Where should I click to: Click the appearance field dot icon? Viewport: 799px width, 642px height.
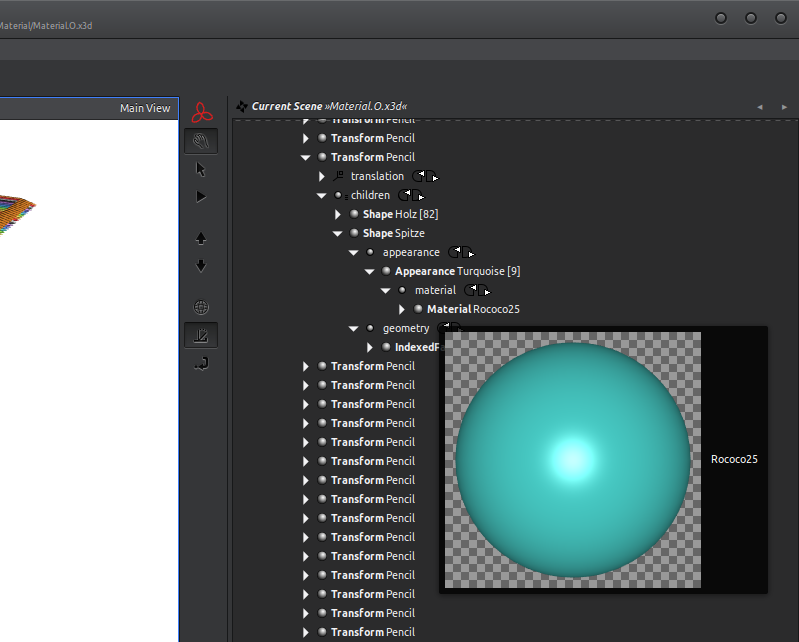370,252
